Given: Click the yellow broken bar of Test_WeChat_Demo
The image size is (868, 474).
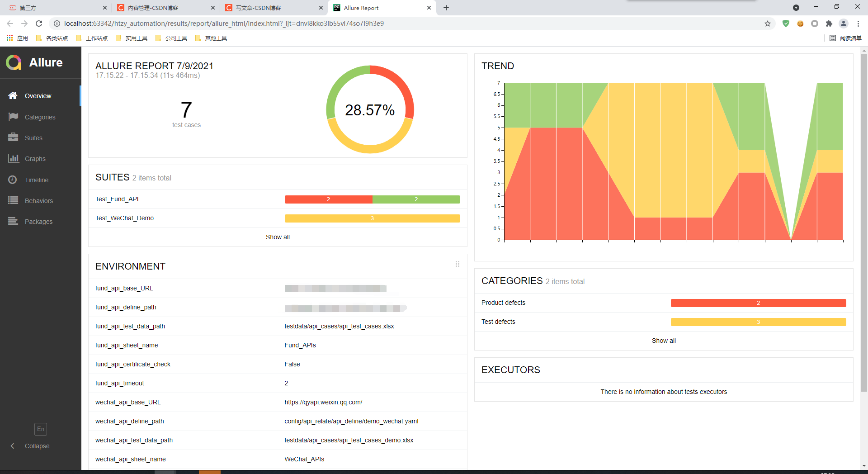Looking at the screenshot, I should tap(372, 218).
